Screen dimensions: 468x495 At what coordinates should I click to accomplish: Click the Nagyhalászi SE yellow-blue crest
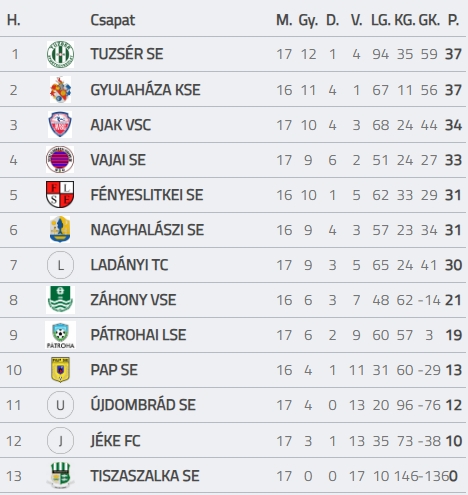[x=60, y=230]
